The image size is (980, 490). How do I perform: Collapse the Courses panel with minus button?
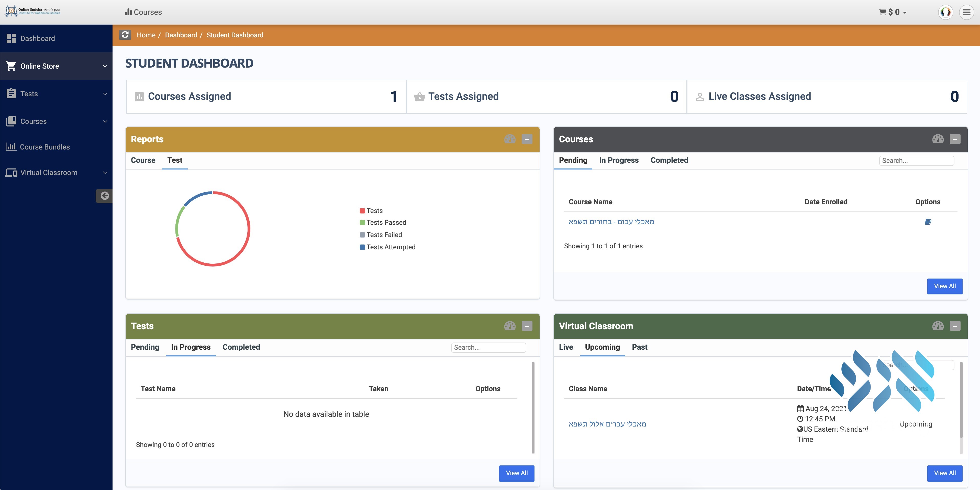pyautogui.click(x=955, y=139)
